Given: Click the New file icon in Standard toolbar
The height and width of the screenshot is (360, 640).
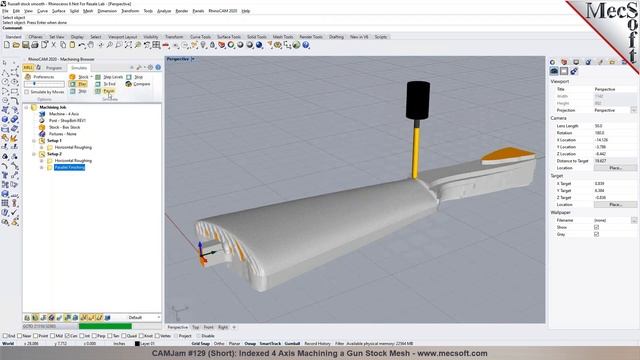Looking at the screenshot, I should click(7, 45).
